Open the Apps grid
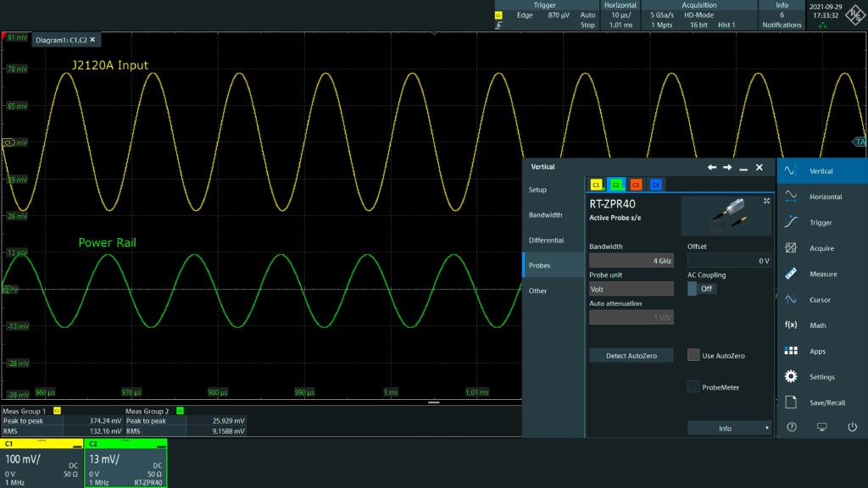868x488 pixels. click(791, 351)
